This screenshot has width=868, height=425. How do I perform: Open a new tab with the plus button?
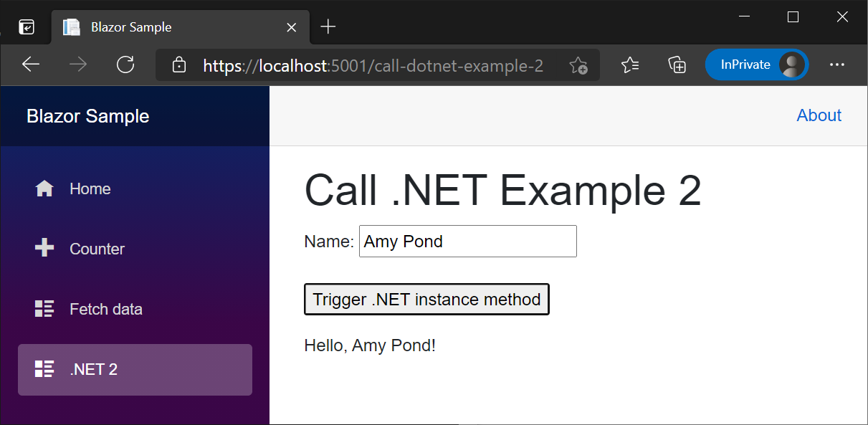pyautogui.click(x=328, y=27)
